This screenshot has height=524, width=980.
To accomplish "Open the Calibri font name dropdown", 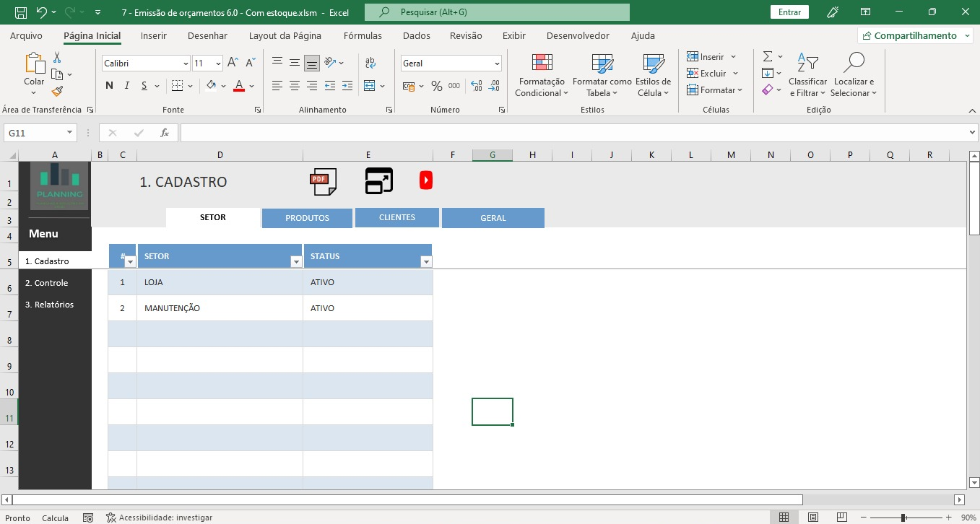I will 186,64.
